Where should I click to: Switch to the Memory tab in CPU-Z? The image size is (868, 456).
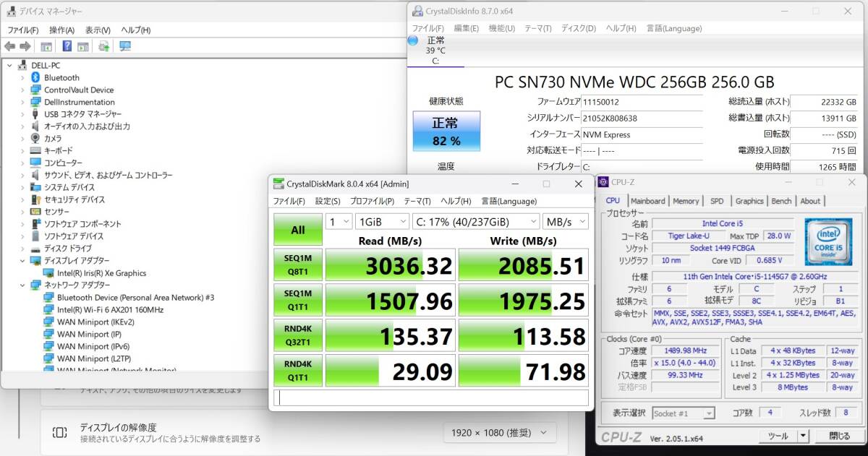click(x=686, y=201)
